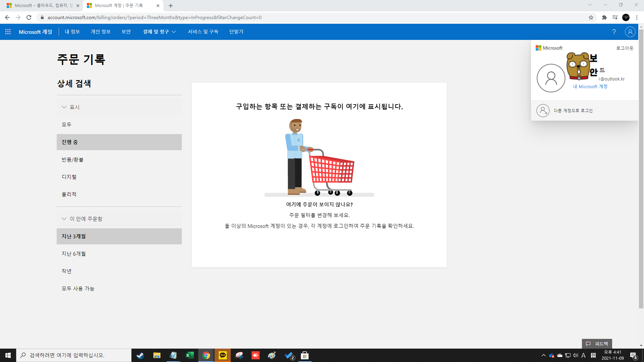Image resolution: width=644 pixels, height=362 pixels.
Task: Click the Windows taskbar search box
Action: pyautogui.click(x=74, y=355)
